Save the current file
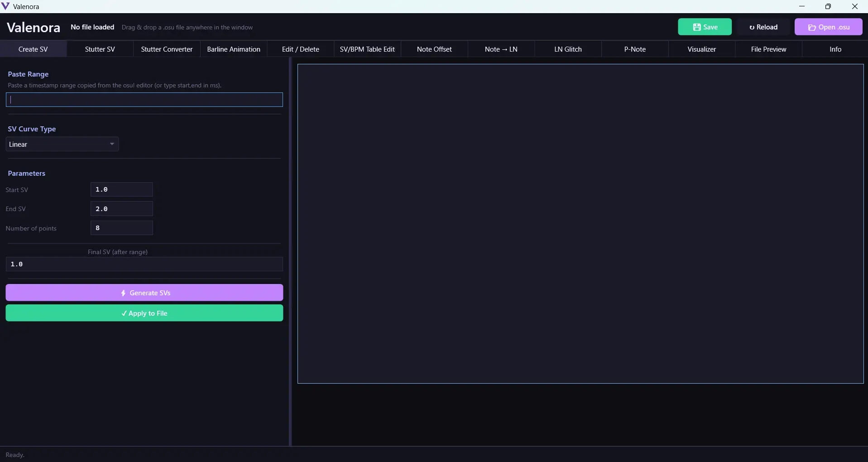Screen dimensions: 868x462 coord(705,27)
